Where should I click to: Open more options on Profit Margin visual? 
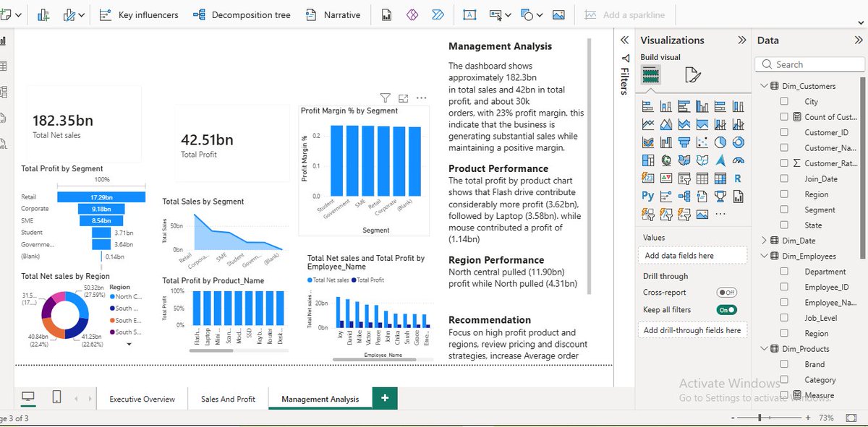tap(421, 98)
